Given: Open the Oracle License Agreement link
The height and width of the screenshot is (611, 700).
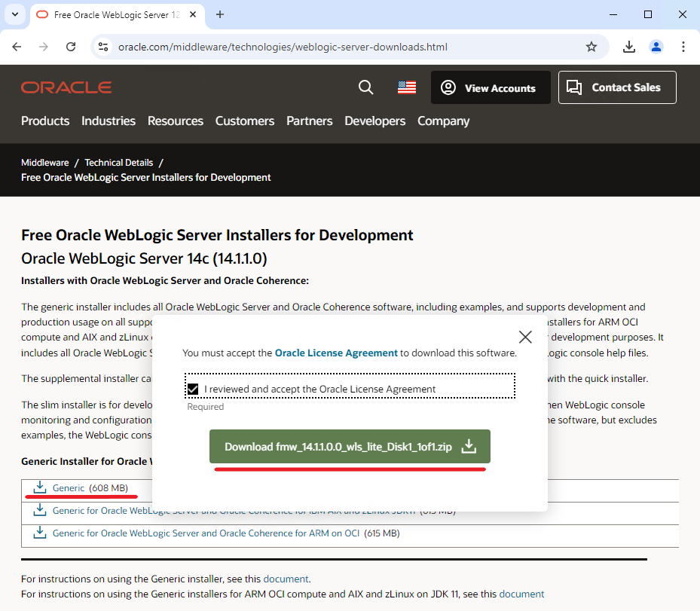Looking at the screenshot, I should tap(336, 353).
